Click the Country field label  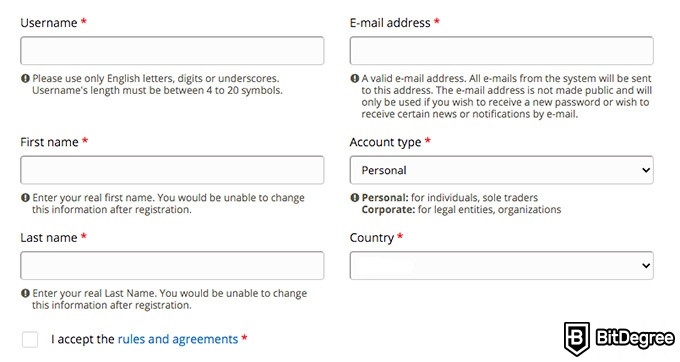pos(372,238)
